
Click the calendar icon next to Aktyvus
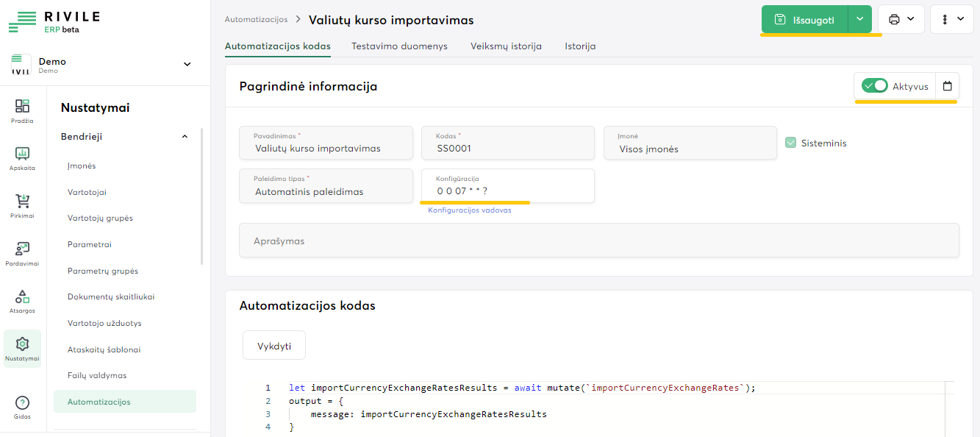click(947, 86)
